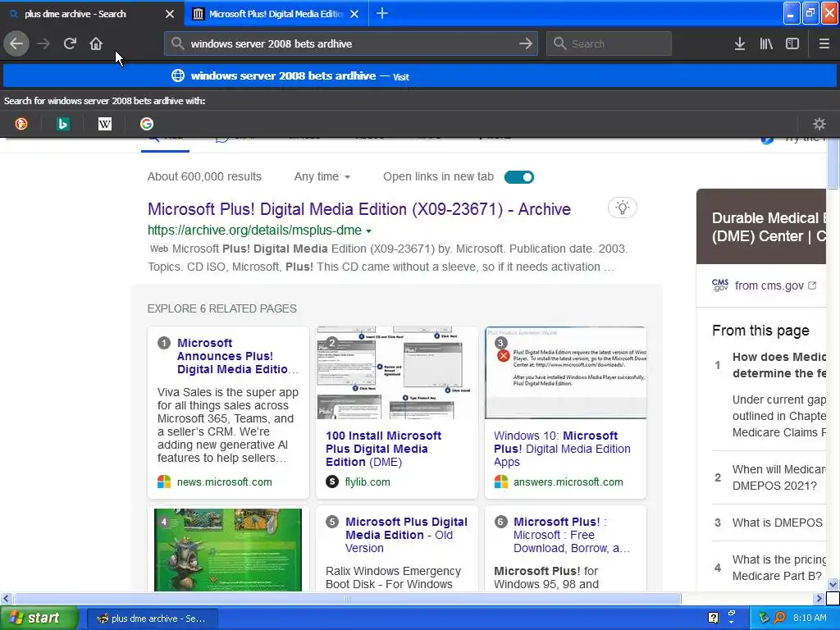Click plus dme archive taskbar button
The image size is (840, 630).
click(x=152, y=619)
